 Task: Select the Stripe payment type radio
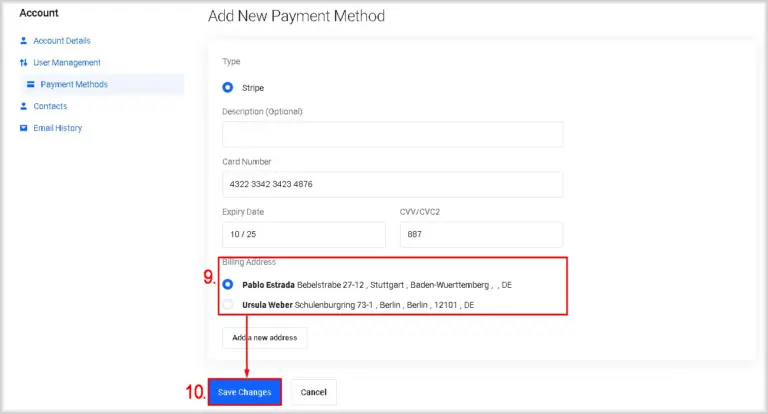click(228, 87)
